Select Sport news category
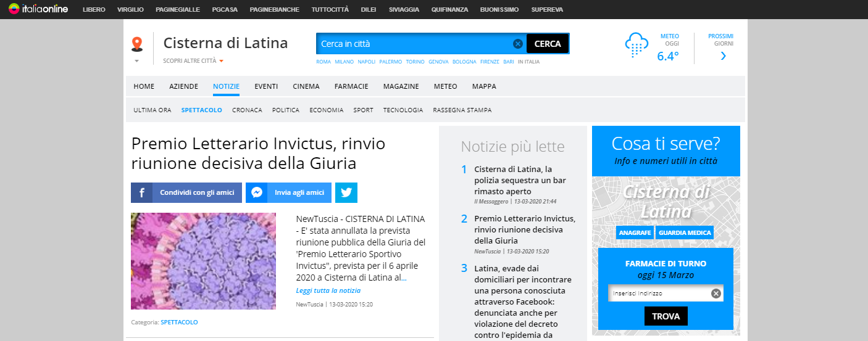This screenshot has height=341, width=868. (363, 110)
